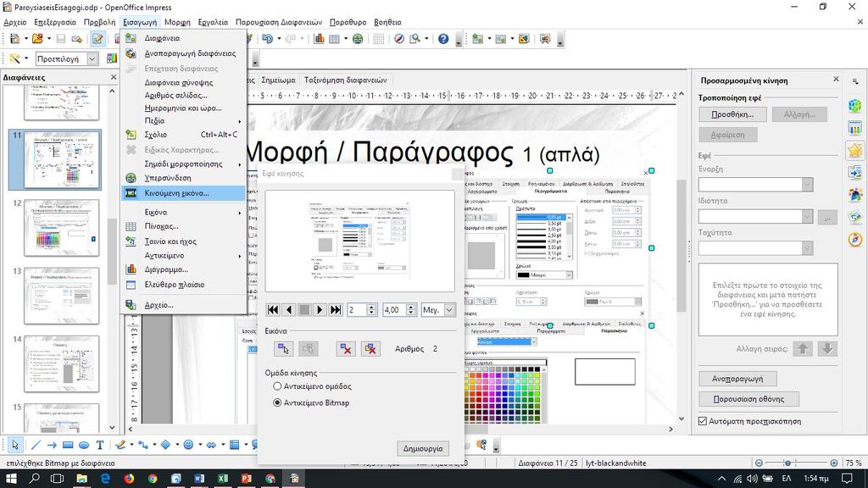The image size is (868, 488).
Task: Click the Παρουσίαση οθόνης button
Action: click(748, 398)
